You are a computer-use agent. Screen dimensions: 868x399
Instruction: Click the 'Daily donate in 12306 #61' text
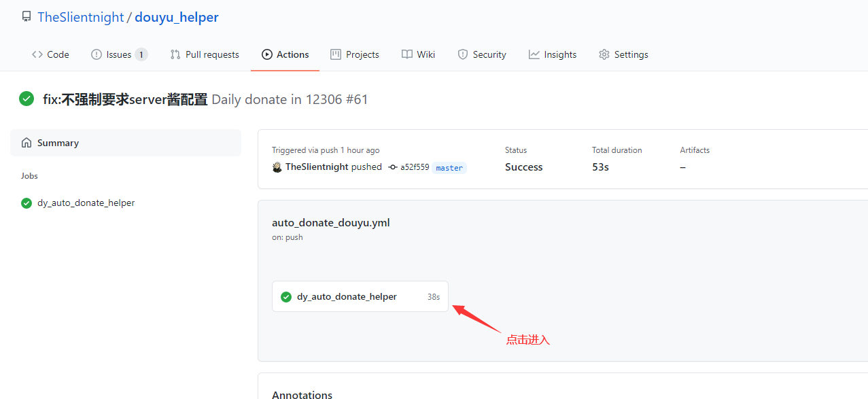290,99
